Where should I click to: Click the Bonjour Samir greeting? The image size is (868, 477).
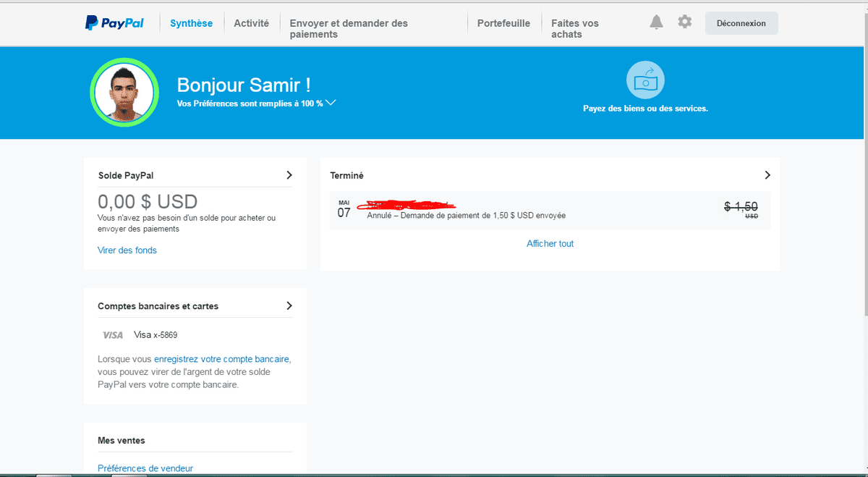(244, 85)
